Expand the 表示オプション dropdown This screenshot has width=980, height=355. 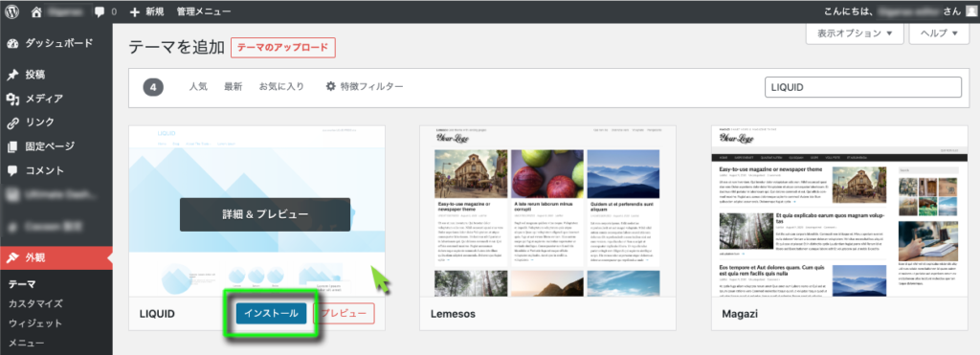(855, 33)
